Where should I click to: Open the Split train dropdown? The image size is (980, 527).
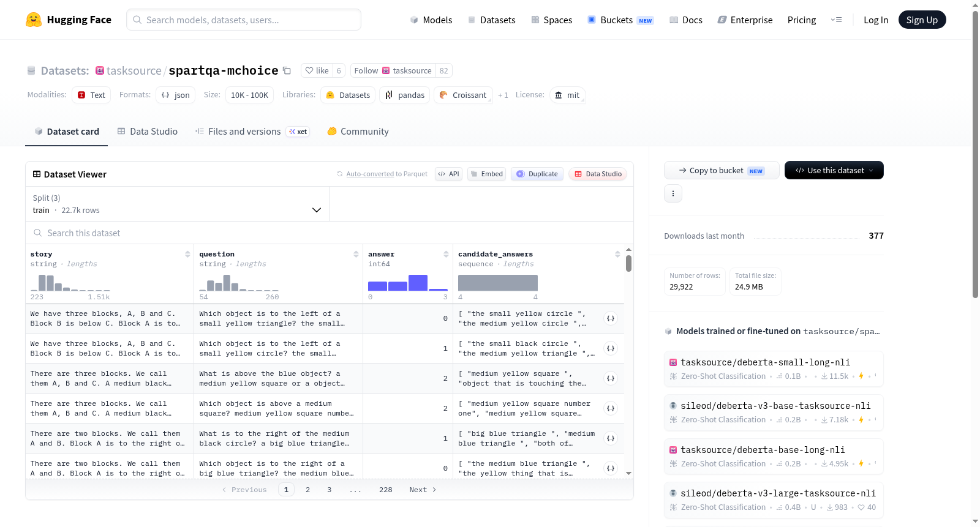(177, 204)
